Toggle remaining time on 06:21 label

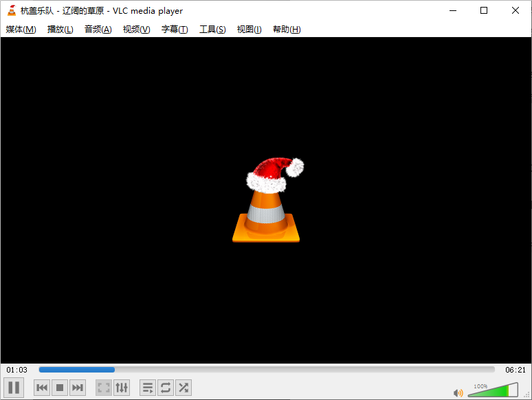(516, 370)
